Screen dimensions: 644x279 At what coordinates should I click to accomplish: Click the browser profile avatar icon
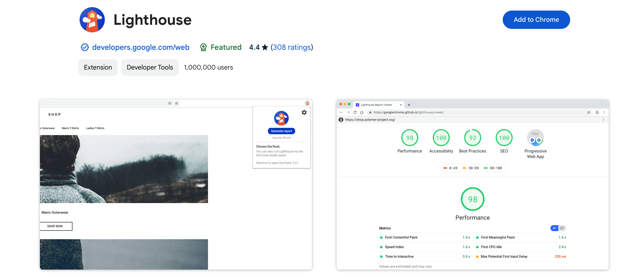pos(597,112)
